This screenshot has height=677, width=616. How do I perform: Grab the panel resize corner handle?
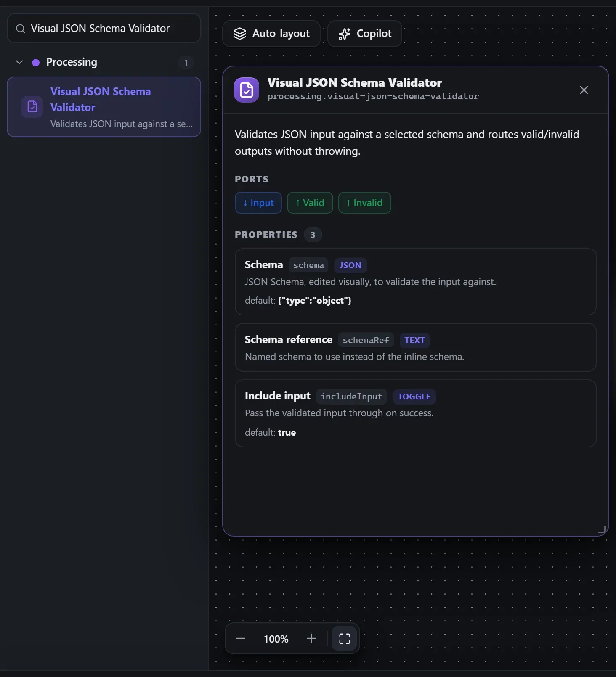click(x=602, y=529)
